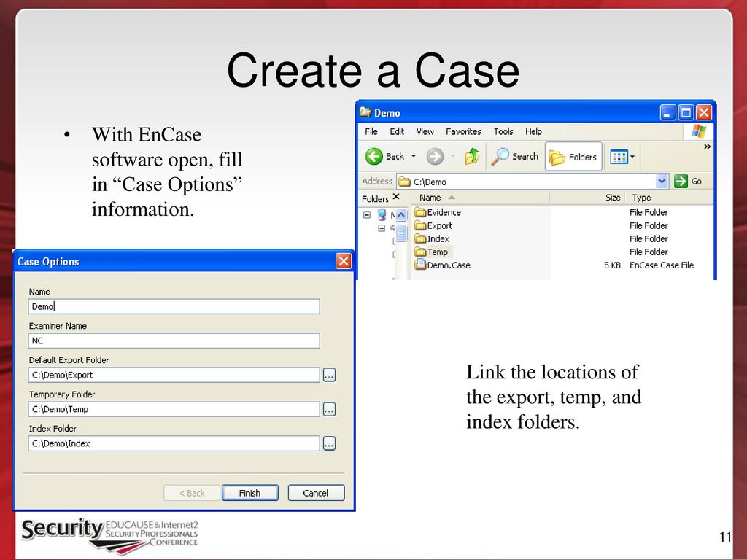The width and height of the screenshot is (747, 560).
Task: Select the Temp folder icon
Action: tap(419, 252)
